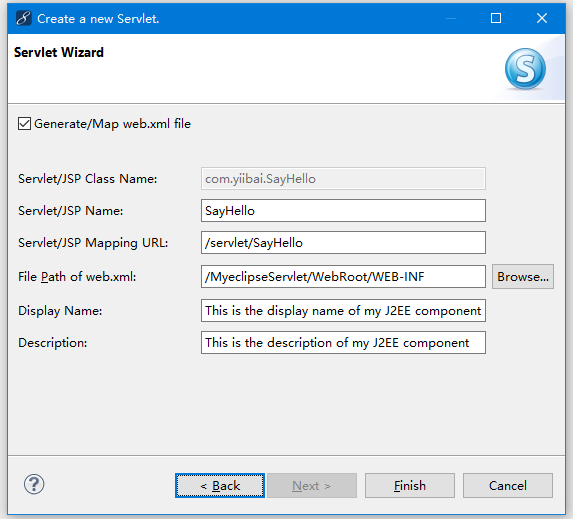The height and width of the screenshot is (519, 573).
Task: Focus the Servlet/JSP Mapping URL field
Action: click(x=343, y=242)
